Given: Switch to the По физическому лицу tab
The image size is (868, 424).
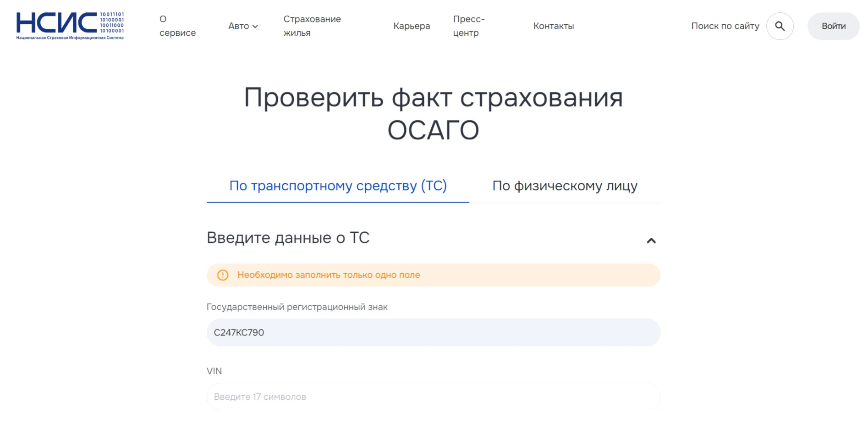Looking at the screenshot, I should pos(565,186).
